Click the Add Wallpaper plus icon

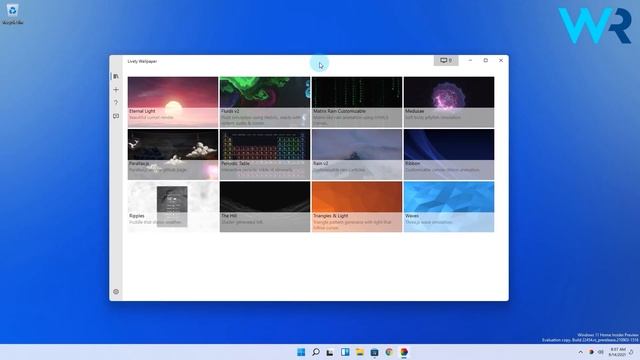116,90
